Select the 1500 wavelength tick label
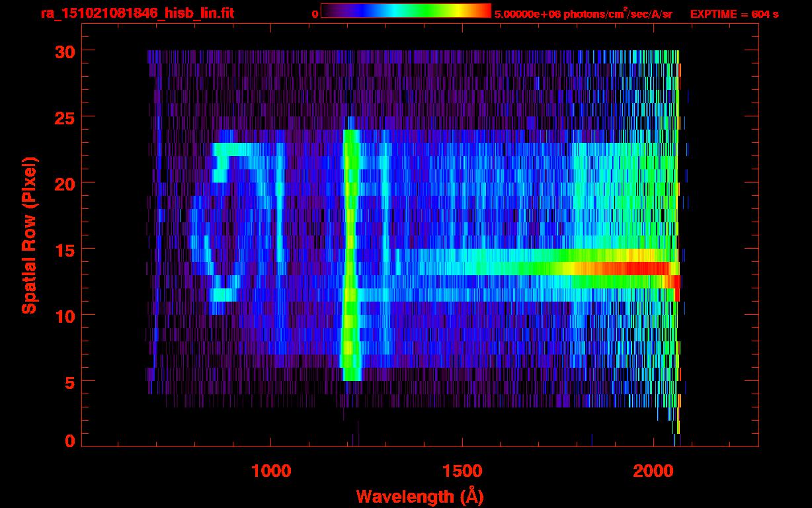The width and height of the screenshot is (812, 508). [462, 470]
